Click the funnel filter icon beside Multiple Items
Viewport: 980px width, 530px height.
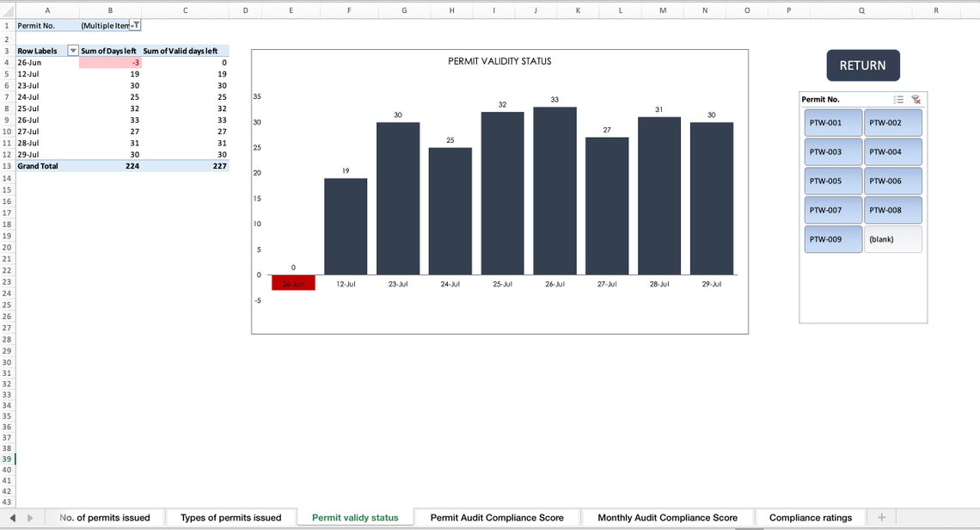pyautogui.click(x=136, y=26)
